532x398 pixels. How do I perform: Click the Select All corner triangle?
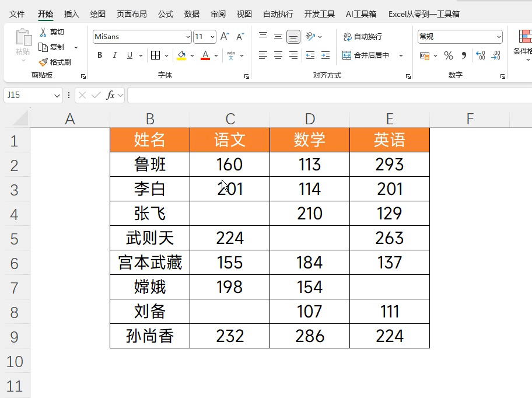20,119
